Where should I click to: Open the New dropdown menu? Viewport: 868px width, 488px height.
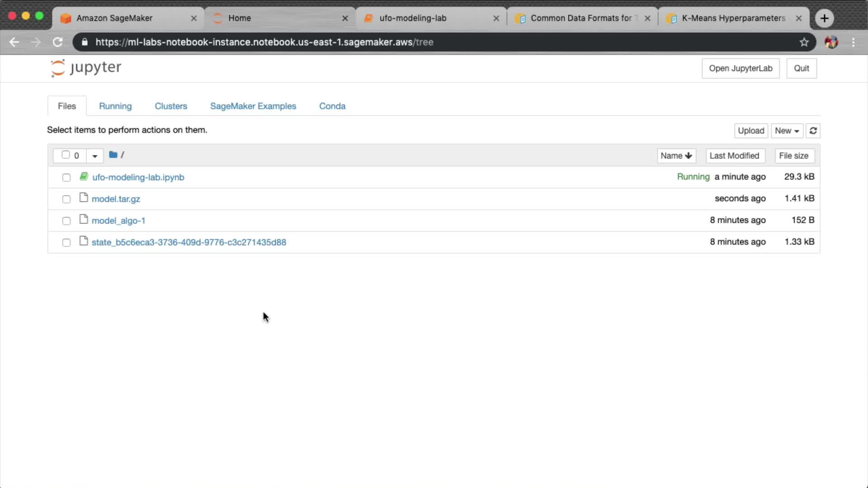(787, 131)
